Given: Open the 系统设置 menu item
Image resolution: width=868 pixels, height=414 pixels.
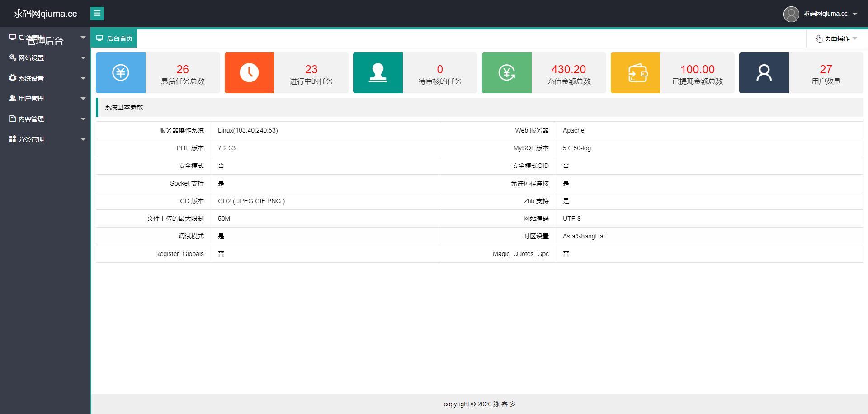Looking at the screenshot, I should point(31,78).
